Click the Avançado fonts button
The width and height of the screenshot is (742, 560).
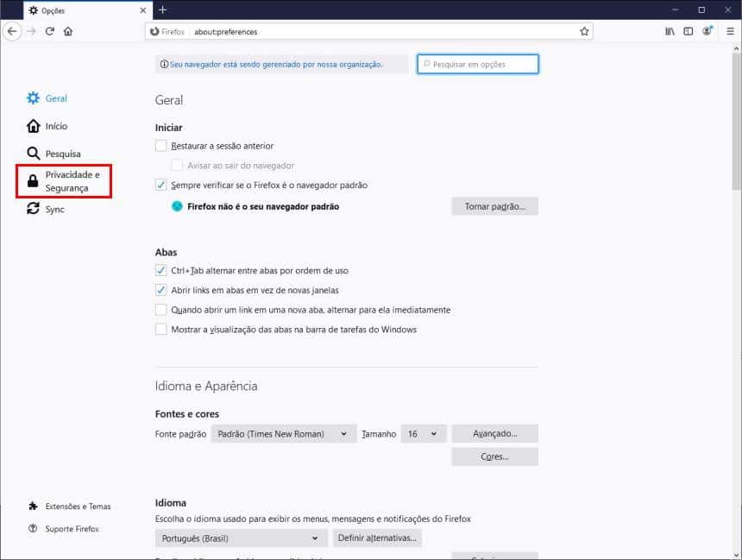click(495, 434)
